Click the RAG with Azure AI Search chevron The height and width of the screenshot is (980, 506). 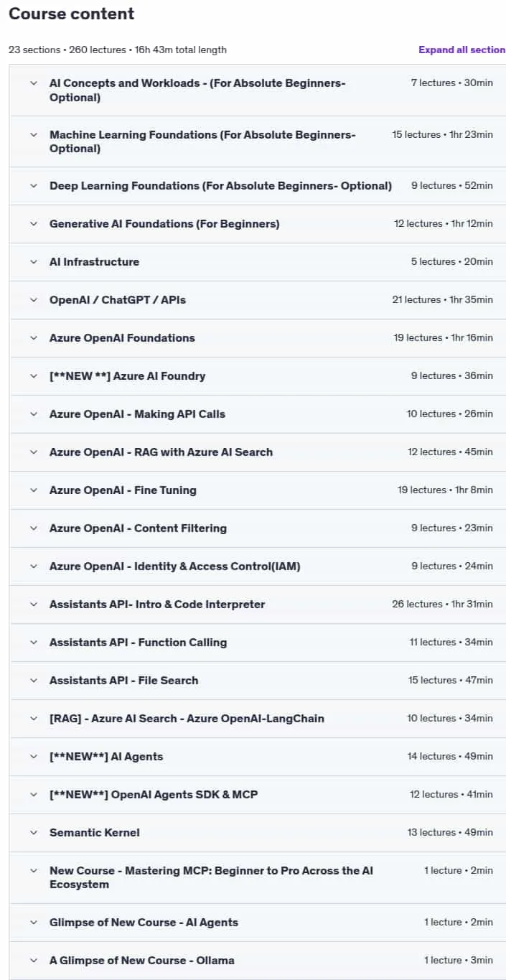click(34, 452)
